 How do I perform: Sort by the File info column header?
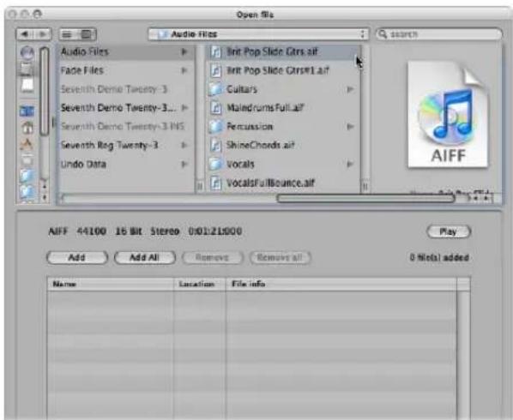tap(341, 284)
